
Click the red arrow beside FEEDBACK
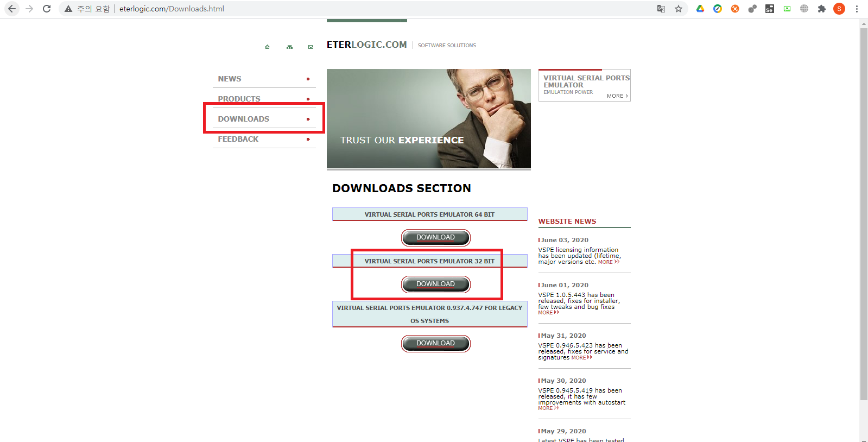point(308,140)
